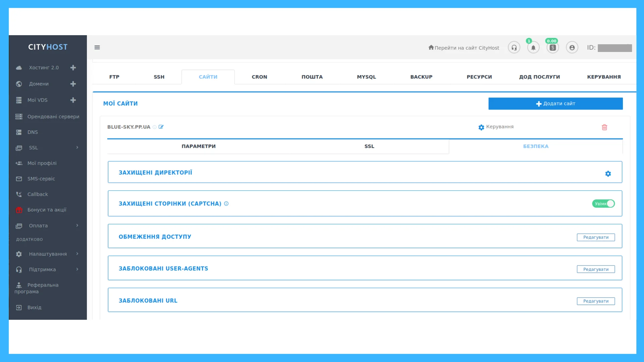The height and width of the screenshot is (362, 644).
Task: Click the BLUE-SKY.PP.UA edit pencil icon
Action: (x=161, y=127)
